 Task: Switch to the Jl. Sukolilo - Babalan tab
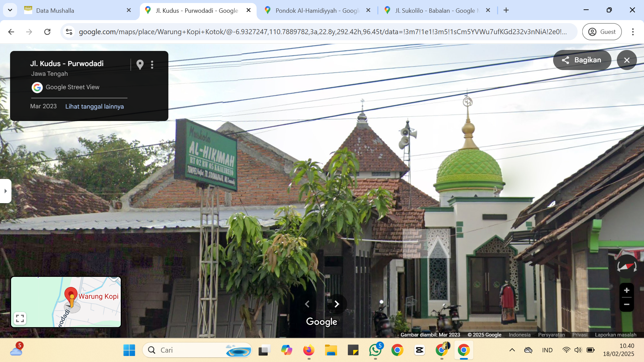(437, 10)
